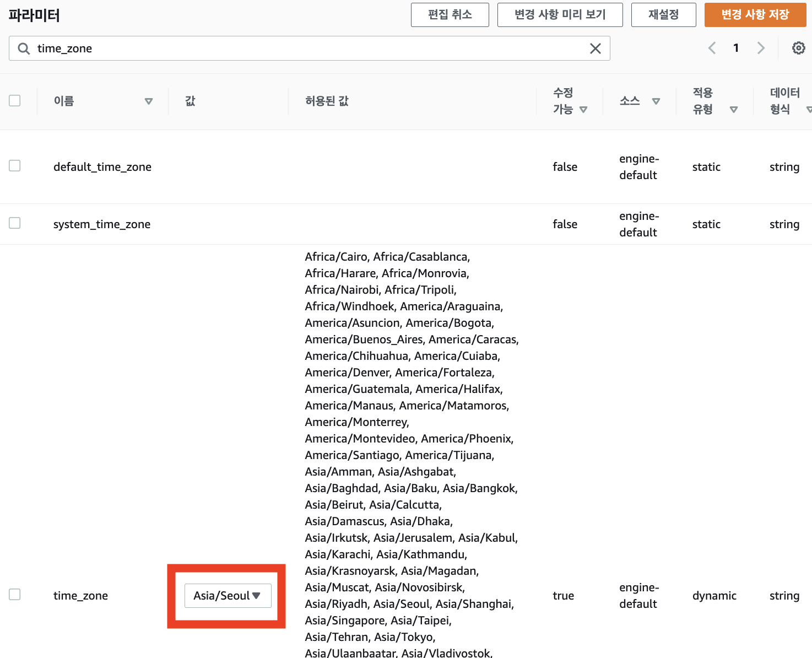Click string in default_time_zone row

point(784,167)
